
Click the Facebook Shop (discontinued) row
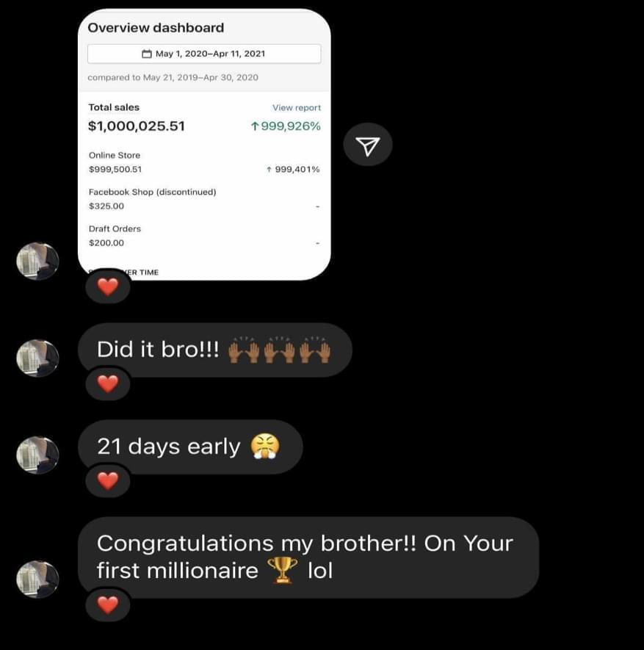[x=204, y=199]
